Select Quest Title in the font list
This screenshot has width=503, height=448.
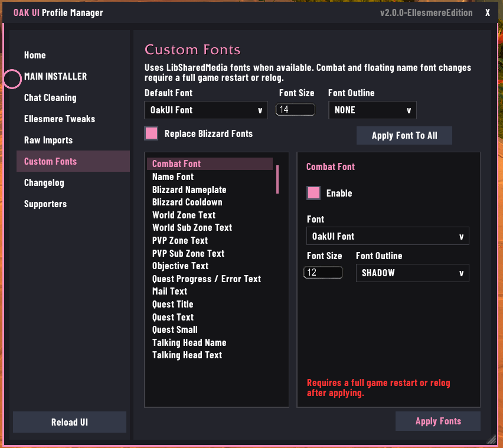tap(172, 304)
